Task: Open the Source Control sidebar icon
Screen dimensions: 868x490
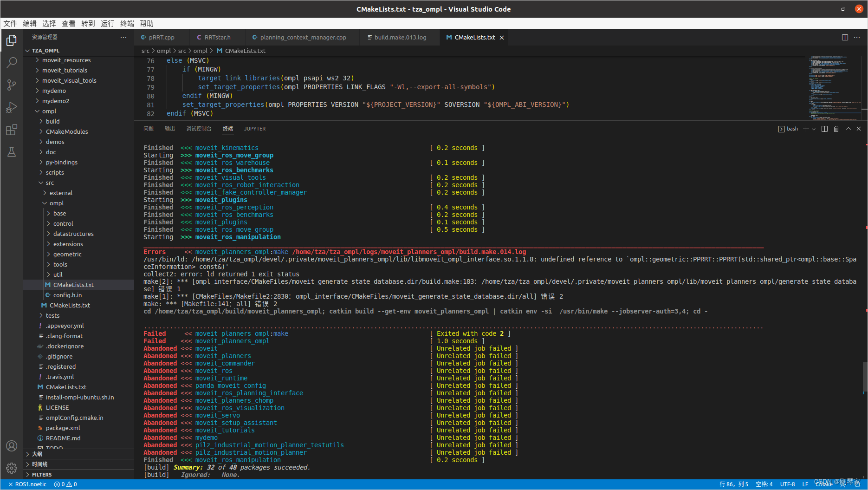Action: coord(12,85)
